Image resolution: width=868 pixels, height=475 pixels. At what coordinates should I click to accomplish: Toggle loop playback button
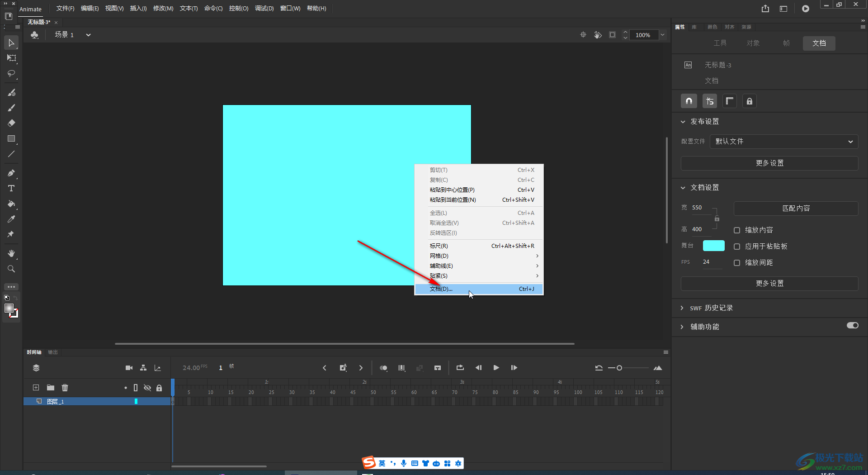(x=460, y=368)
